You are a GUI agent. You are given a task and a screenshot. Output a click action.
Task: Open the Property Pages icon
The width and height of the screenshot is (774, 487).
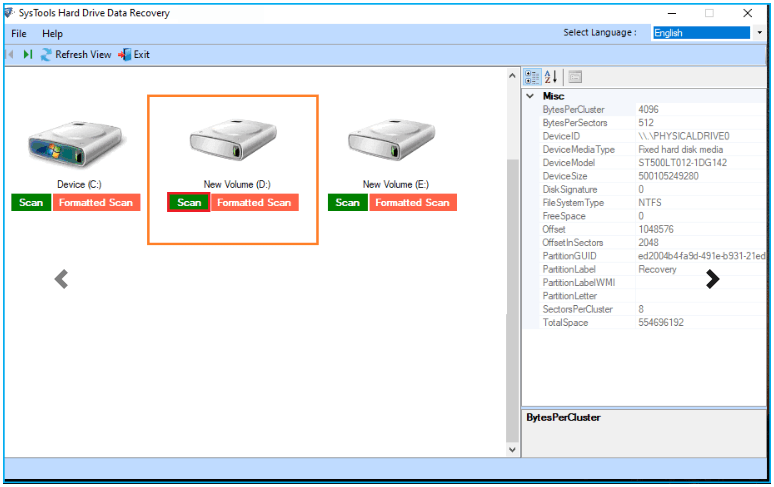pos(575,77)
